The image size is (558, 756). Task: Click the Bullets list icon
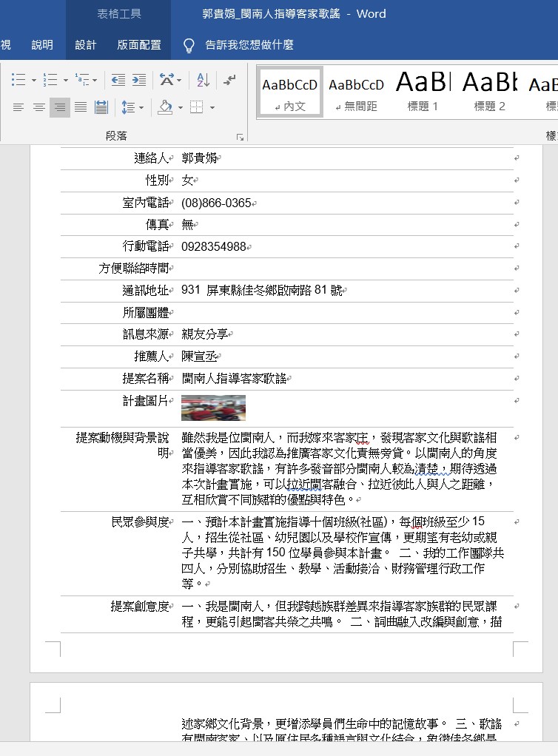19,80
